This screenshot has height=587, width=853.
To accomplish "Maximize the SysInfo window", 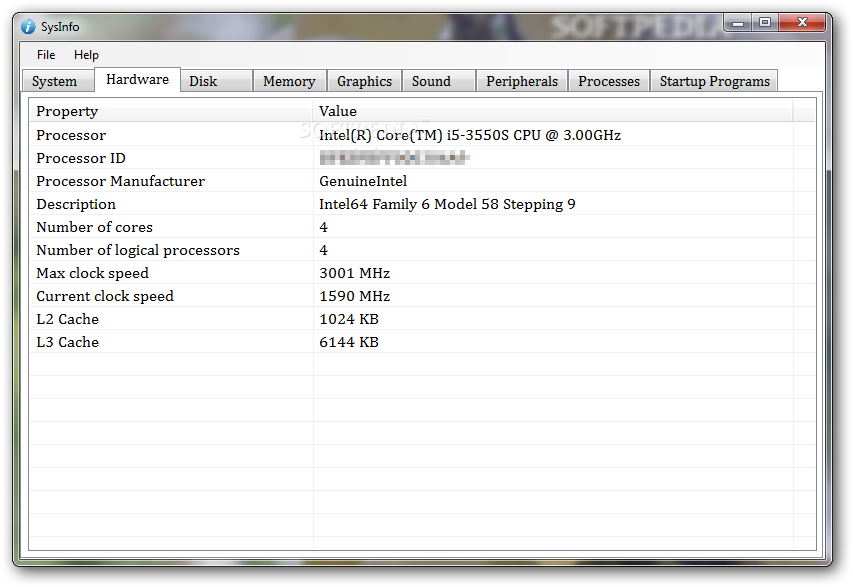I will click(765, 22).
